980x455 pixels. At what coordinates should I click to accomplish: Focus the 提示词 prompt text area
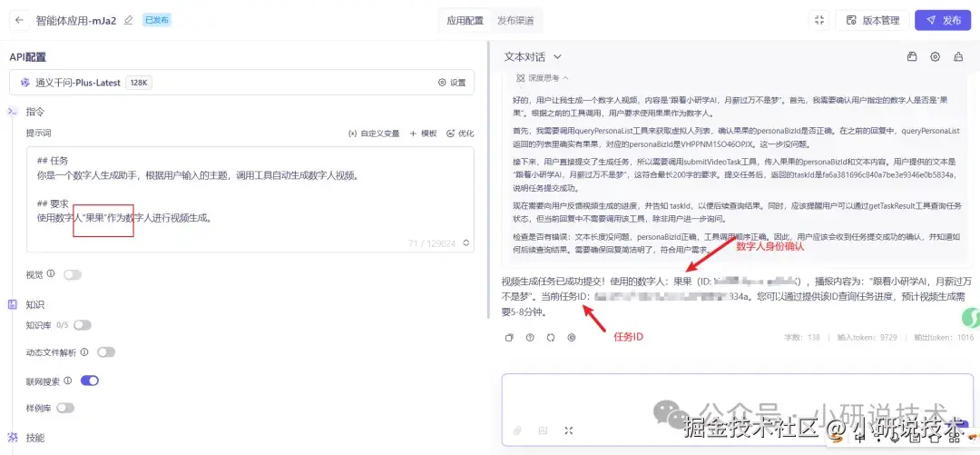pos(250,199)
